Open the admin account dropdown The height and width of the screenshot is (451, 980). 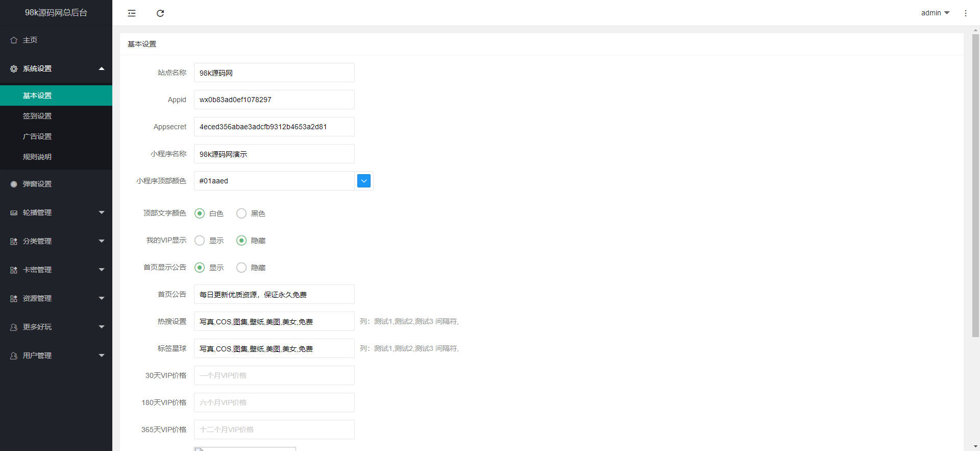935,13
